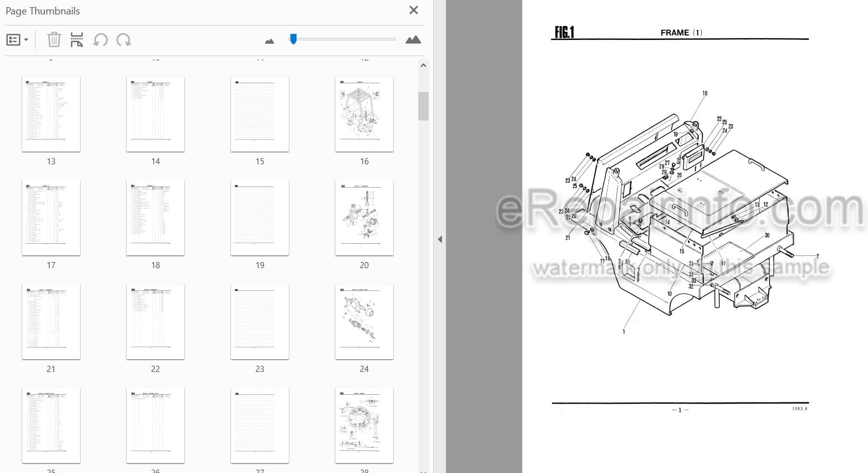The width and height of the screenshot is (868, 473).
Task: Click the page label 24
Action: (x=364, y=369)
